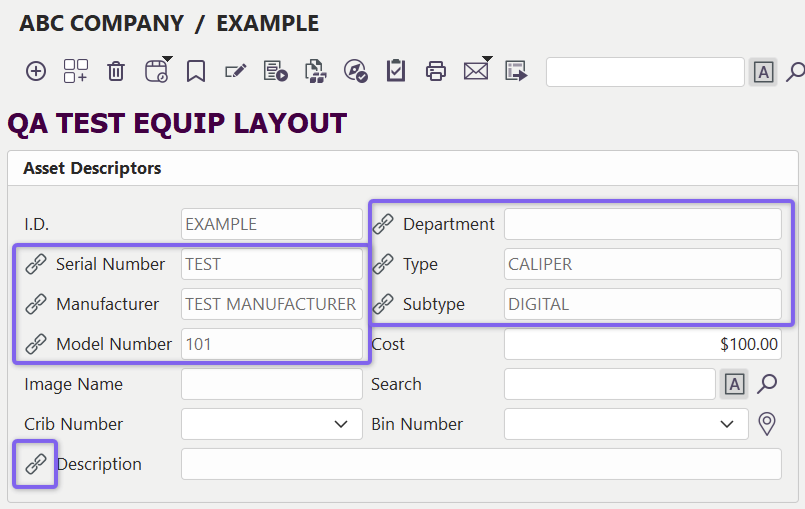This screenshot has height=509, width=805.
Task: Click the link icon beside Department
Action: click(383, 224)
